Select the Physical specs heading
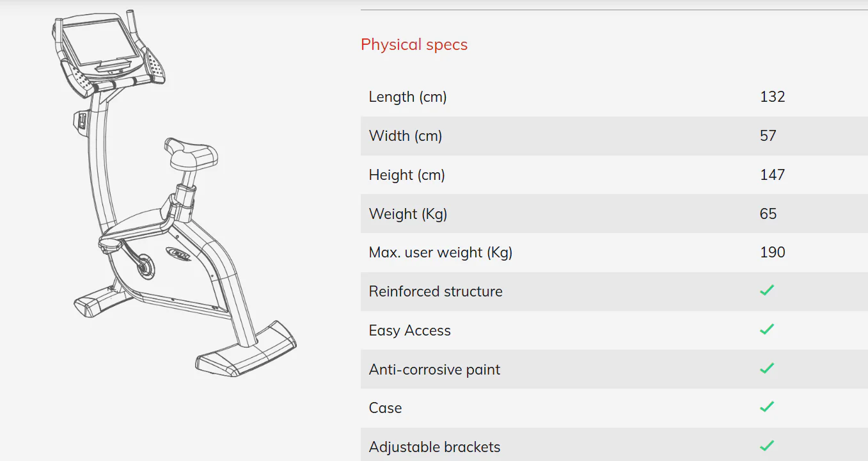 pos(414,45)
